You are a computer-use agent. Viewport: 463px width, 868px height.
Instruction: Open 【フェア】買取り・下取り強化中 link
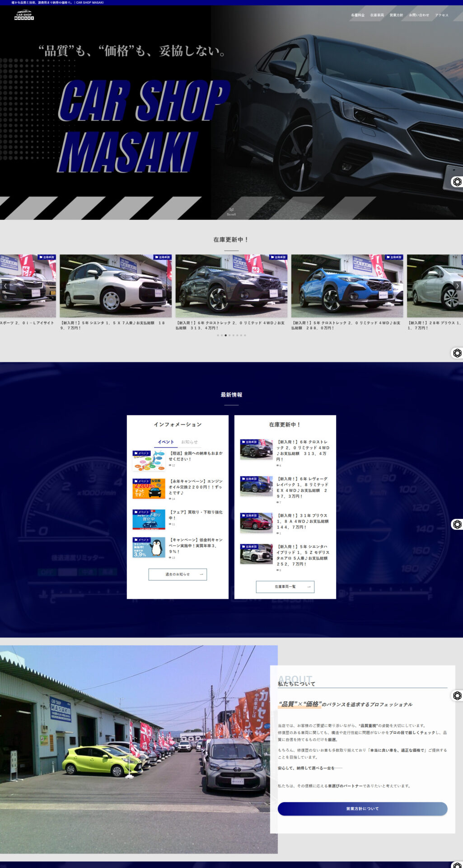[196, 515]
